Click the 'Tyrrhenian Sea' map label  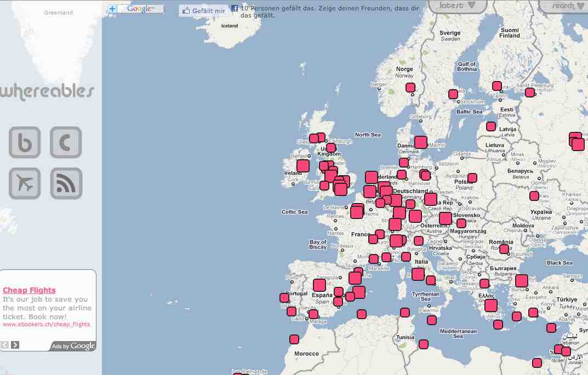tap(426, 296)
